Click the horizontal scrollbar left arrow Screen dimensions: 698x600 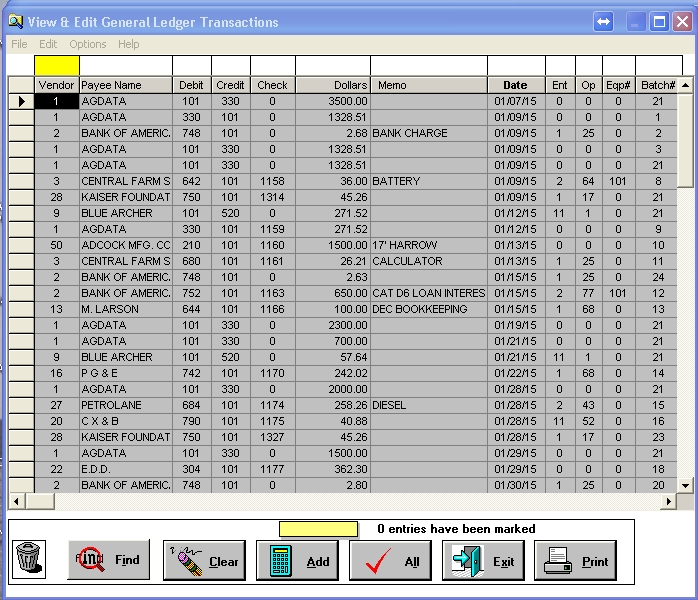click(x=16, y=502)
